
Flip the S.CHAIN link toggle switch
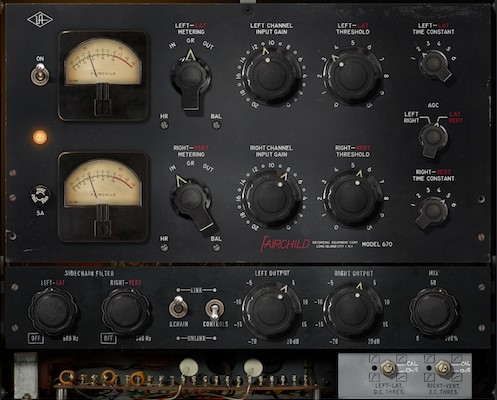(x=178, y=307)
